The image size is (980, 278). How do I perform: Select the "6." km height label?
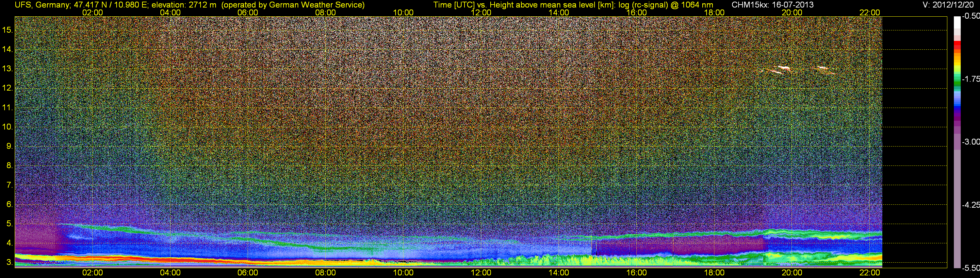(9, 204)
